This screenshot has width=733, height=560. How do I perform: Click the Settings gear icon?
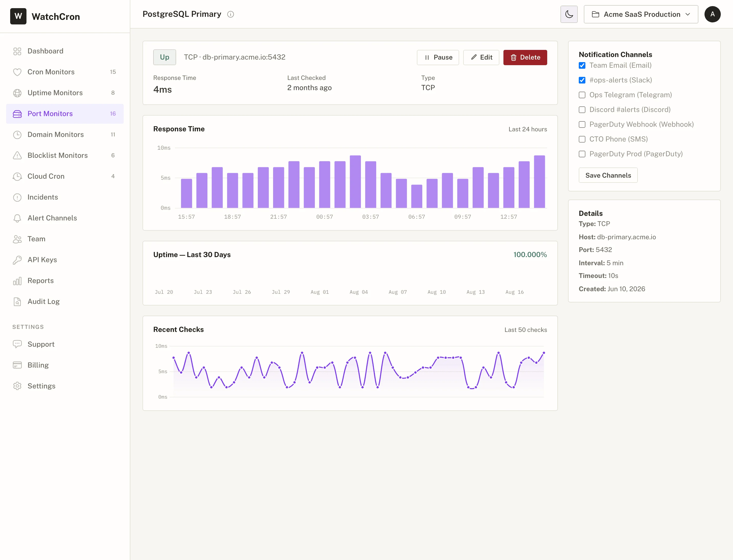(x=17, y=386)
